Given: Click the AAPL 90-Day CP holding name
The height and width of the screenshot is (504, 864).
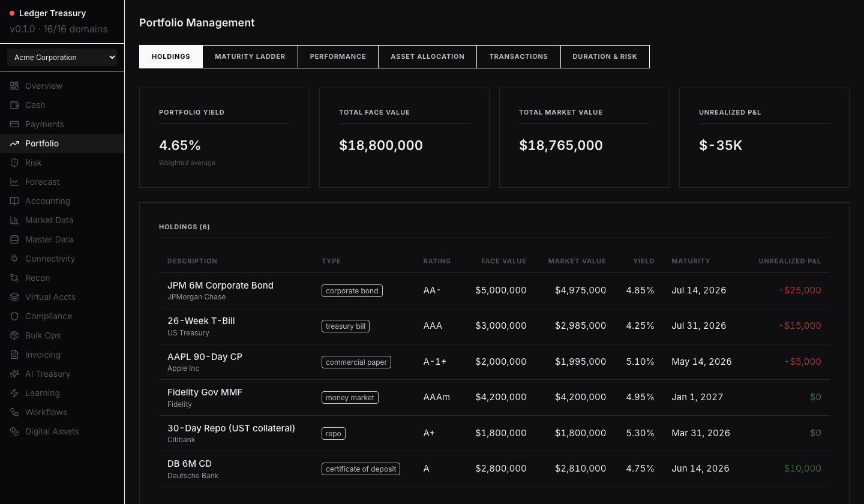Looking at the screenshot, I should tap(205, 357).
